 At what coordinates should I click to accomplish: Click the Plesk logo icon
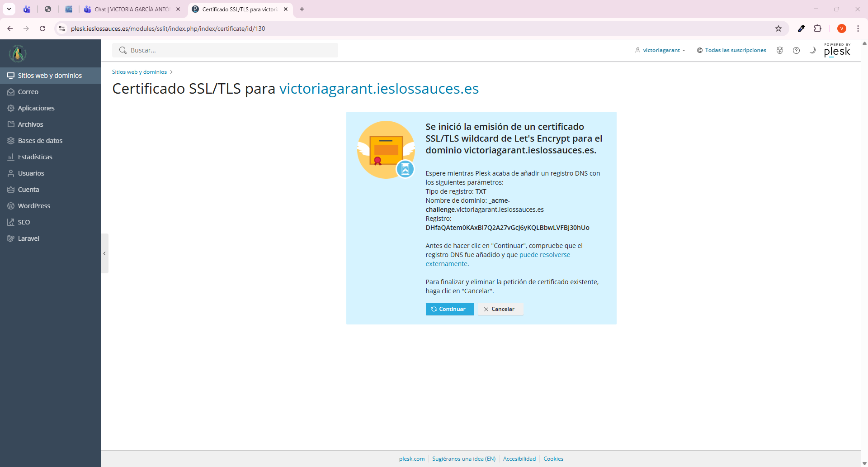click(x=837, y=51)
